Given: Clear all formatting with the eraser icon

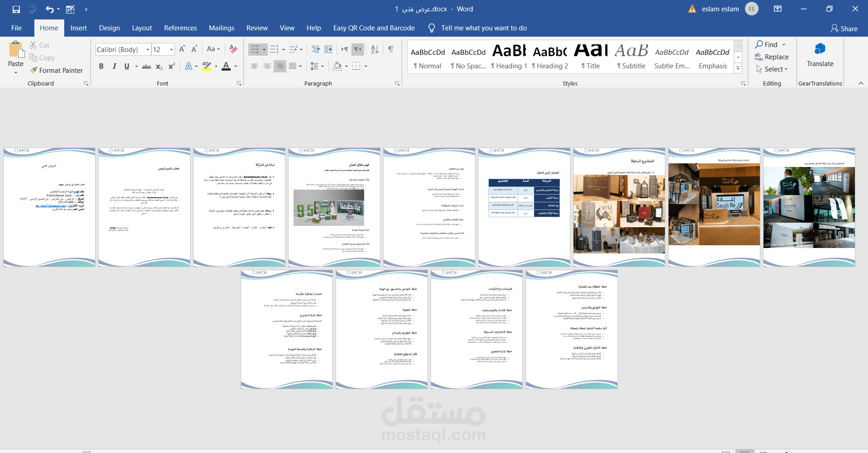Looking at the screenshot, I should click(233, 49).
